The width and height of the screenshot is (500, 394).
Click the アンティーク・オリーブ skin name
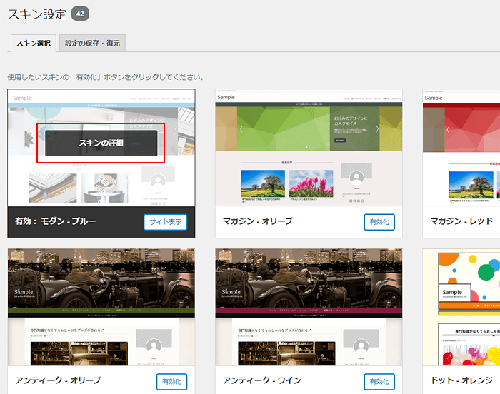58,380
